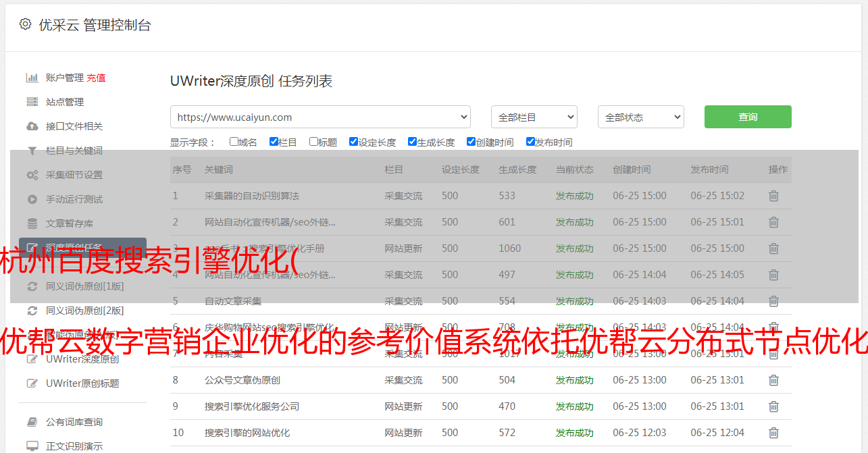Open 栏目与关键词 via its filter icon

pyautogui.click(x=32, y=151)
